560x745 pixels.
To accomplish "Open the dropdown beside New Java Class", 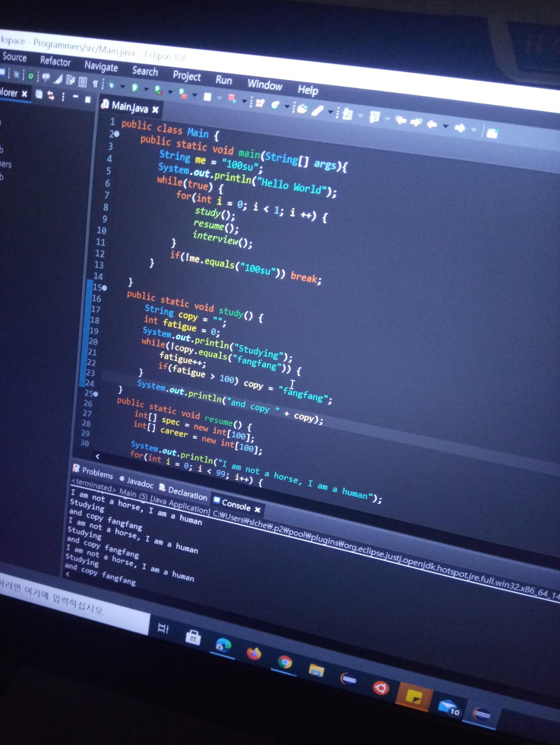I will point(287,107).
